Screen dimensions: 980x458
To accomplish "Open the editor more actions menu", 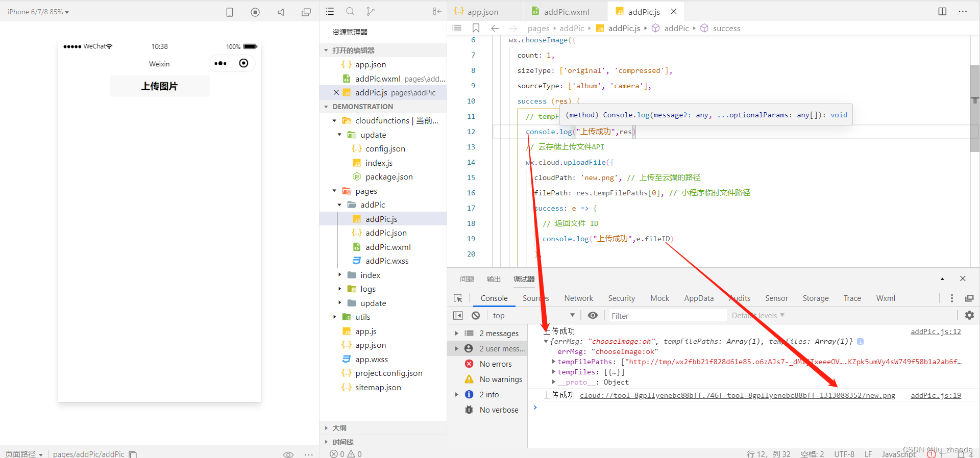I will pyautogui.click(x=963, y=11).
